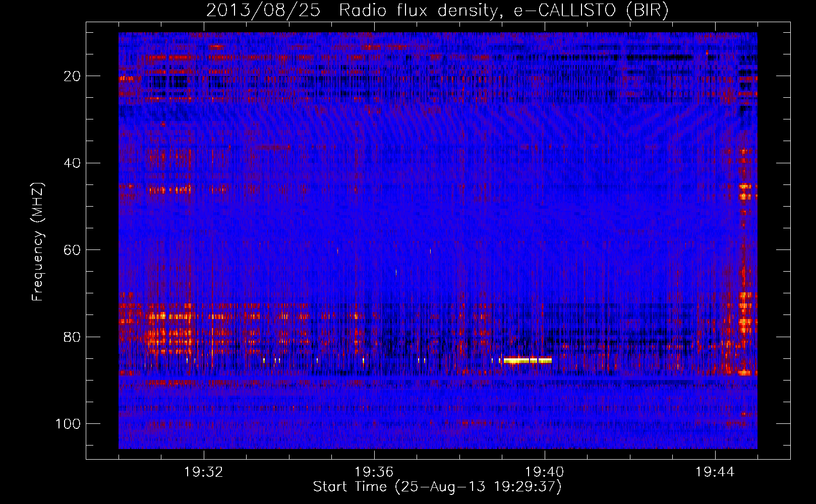Click the 'Start Time (25-Aug-13 19:29:37)' label
Image resolution: width=816 pixels, height=504 pixels.
pos(437,487)
